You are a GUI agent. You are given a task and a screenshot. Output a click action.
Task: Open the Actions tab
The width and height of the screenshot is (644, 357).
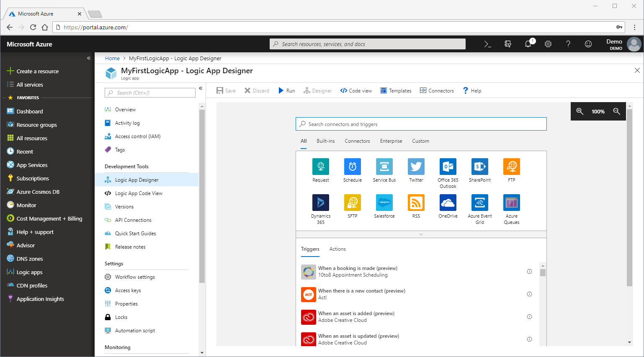[337, 249]
